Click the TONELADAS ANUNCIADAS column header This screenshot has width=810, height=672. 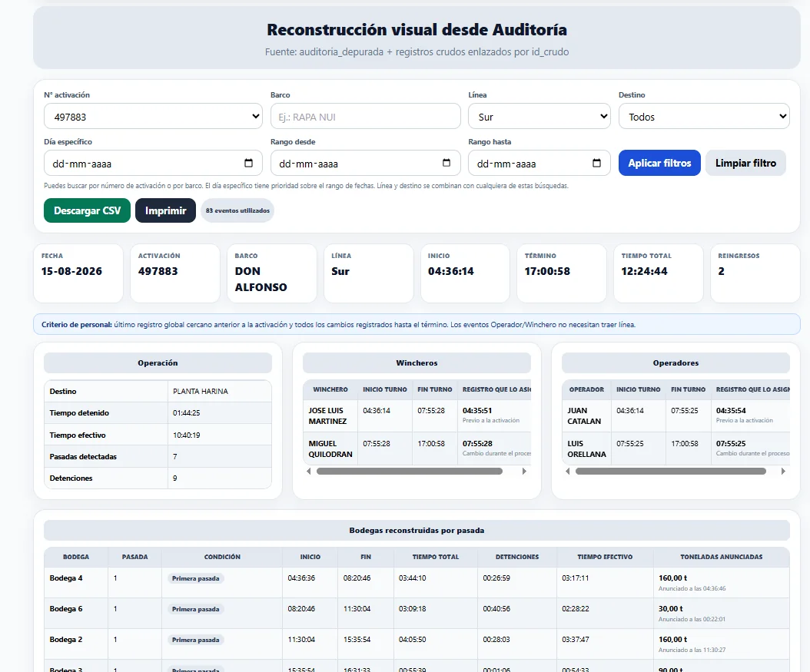(x=721, y=557)
